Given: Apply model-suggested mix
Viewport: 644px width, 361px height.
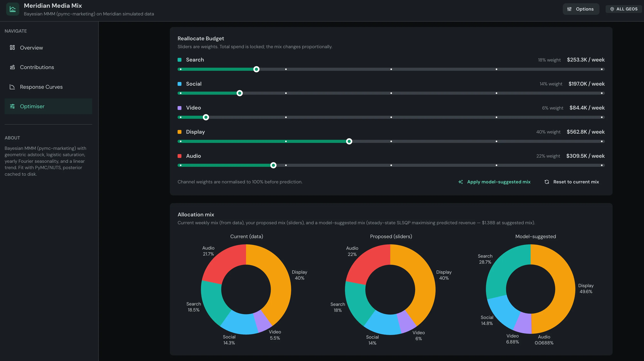Looking at the screenshot, I should pos(494,182).
